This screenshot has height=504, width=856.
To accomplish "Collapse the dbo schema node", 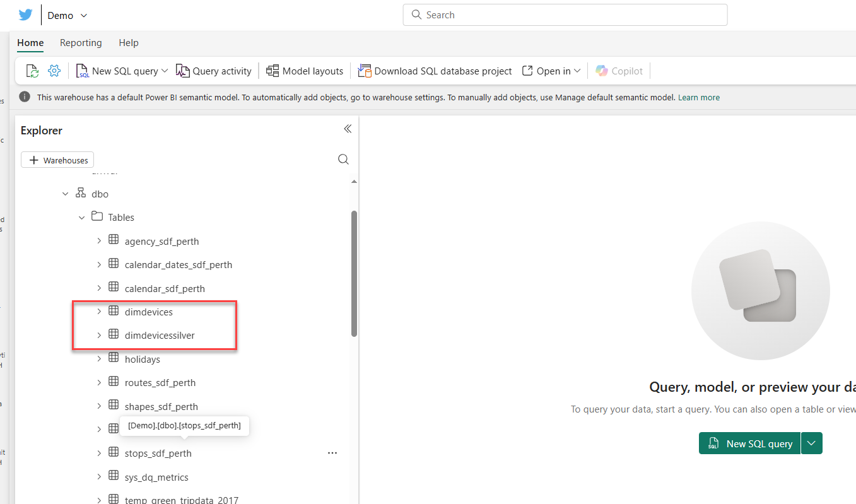I will pos(66,194).
